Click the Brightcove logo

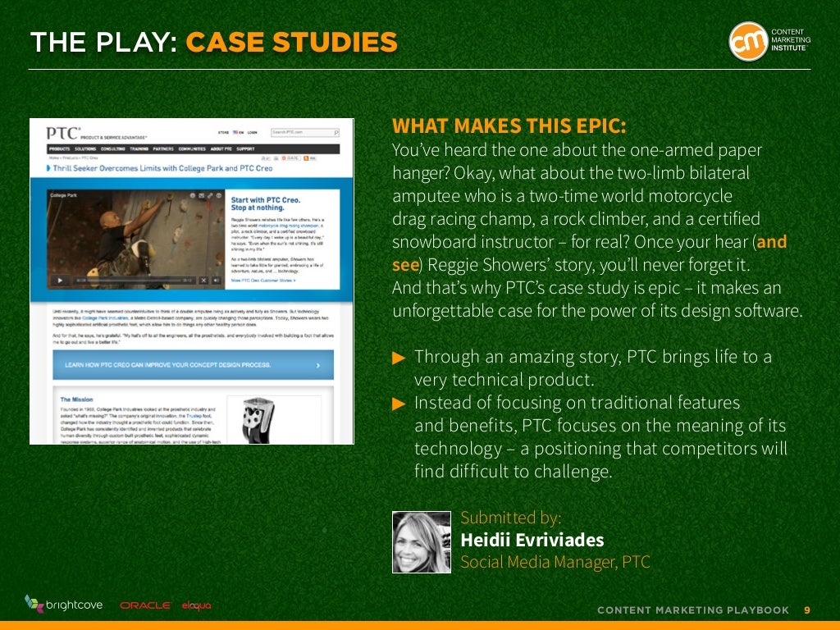64,605
